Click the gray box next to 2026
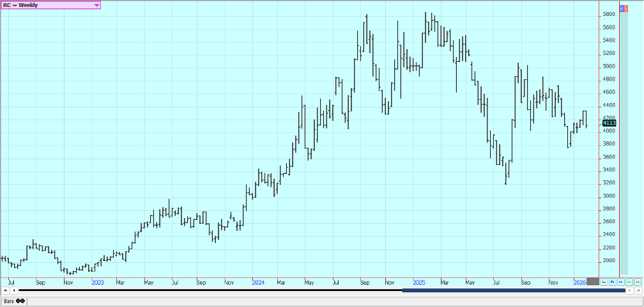The image size is (644, 307). pos(593,282)
